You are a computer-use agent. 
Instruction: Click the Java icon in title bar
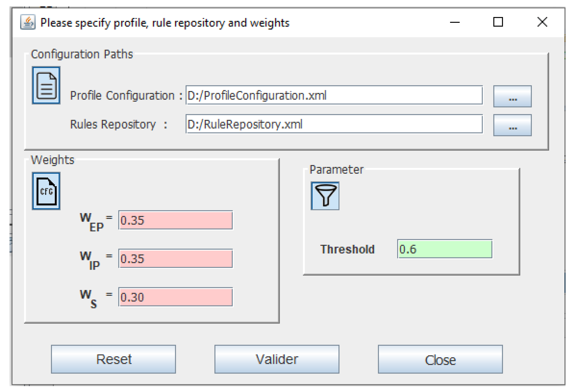28,22
